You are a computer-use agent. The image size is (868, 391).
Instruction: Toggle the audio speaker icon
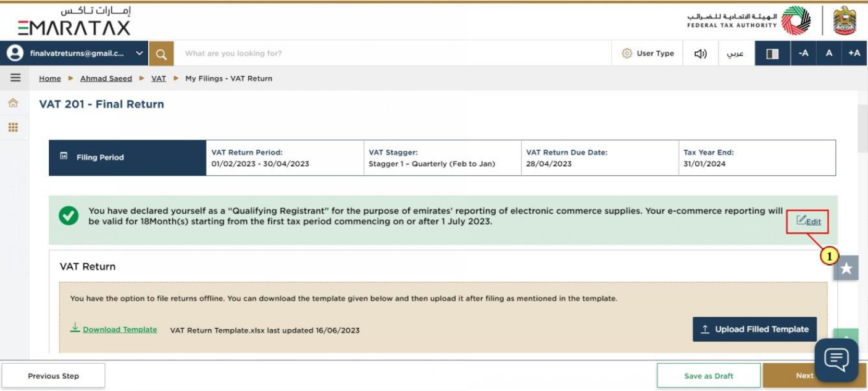701,54
